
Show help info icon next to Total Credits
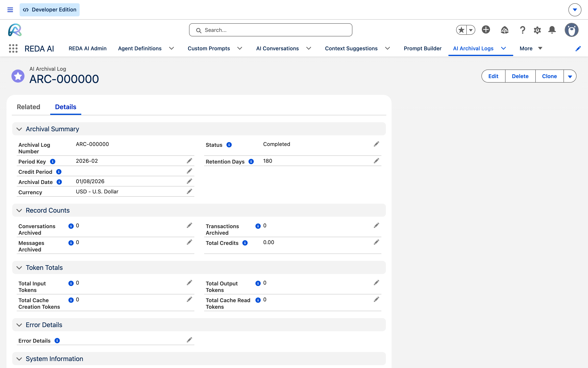(x=245, y=243)
